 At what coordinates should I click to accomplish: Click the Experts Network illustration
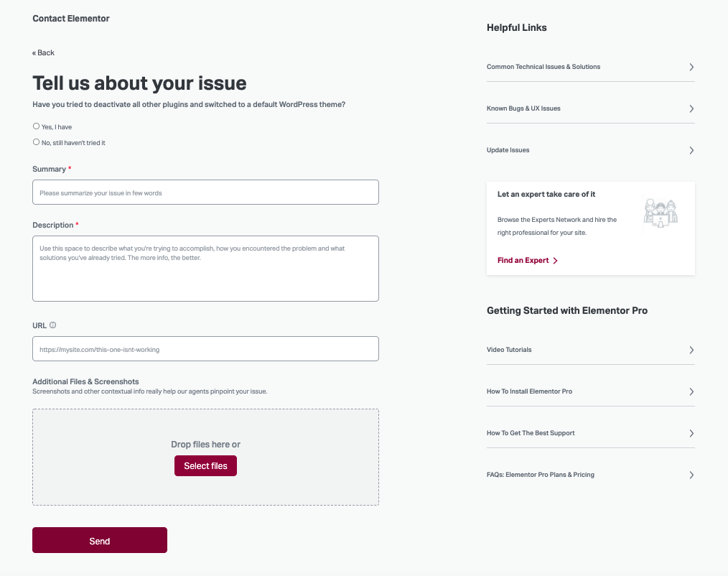click(661, 213)
